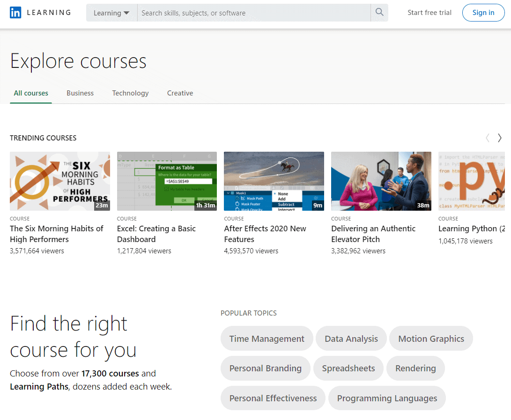Click the left carousel arrow
The height and width of the screenshot is (420, 511).
(x=487, y=138)
